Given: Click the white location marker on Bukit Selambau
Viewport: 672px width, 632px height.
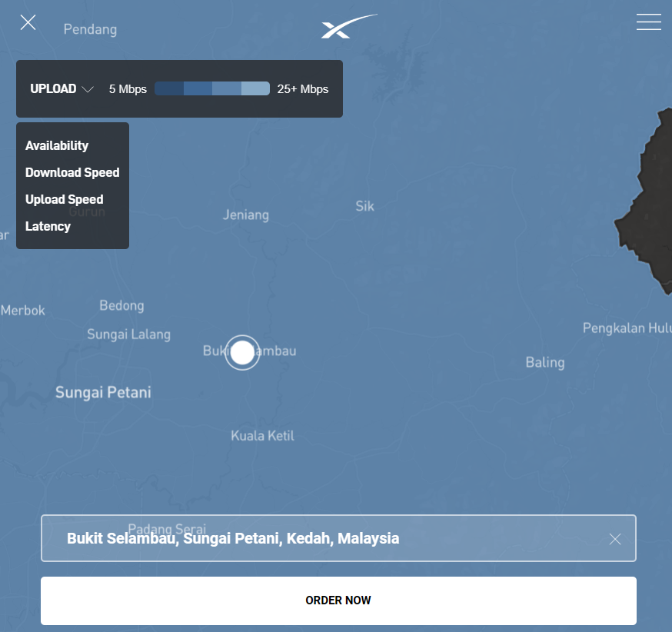Looking at the screenshot, I should pos(242,353).
